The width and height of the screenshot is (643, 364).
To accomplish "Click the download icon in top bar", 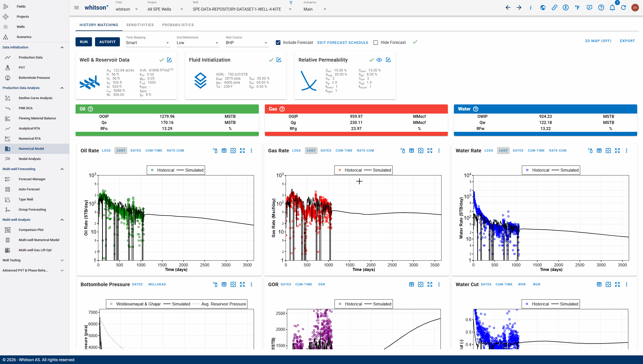I will [x=565, y=8].
